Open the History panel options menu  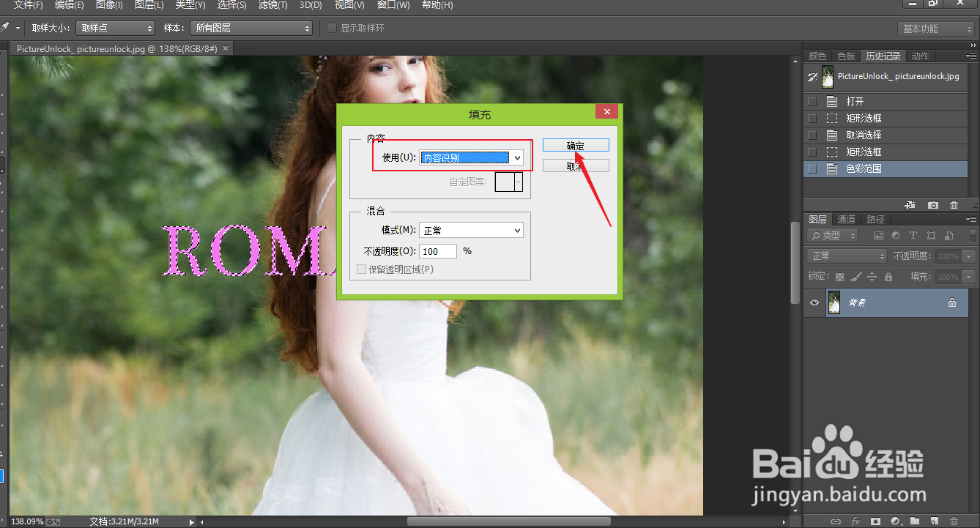tap(970, 56)
